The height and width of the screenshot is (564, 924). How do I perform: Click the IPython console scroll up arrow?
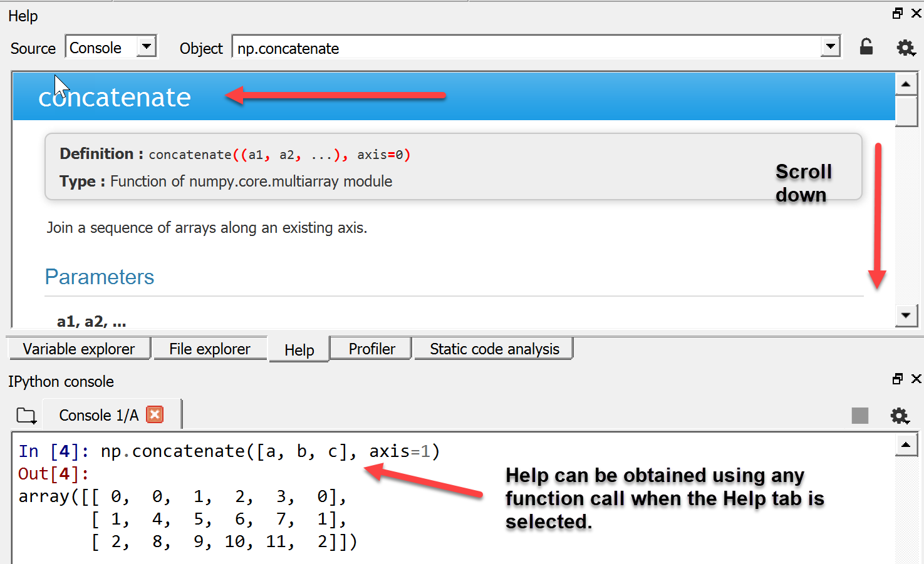[x=906, y=445]
